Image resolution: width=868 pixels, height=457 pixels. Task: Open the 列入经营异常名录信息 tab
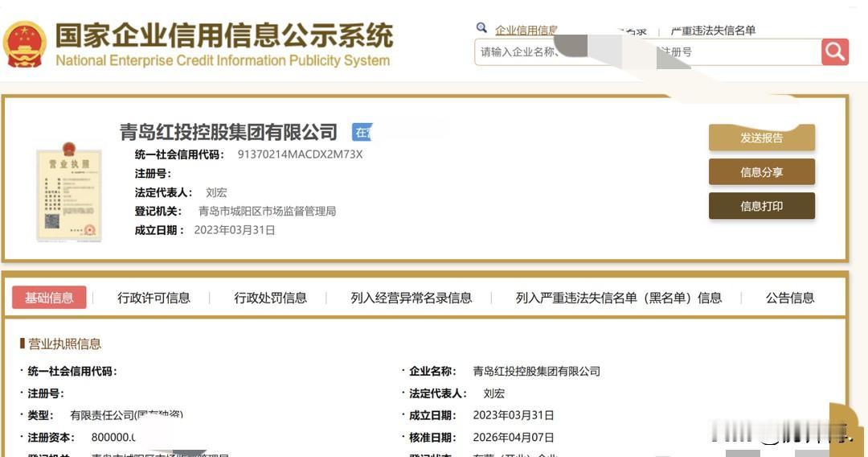[411, 298]
